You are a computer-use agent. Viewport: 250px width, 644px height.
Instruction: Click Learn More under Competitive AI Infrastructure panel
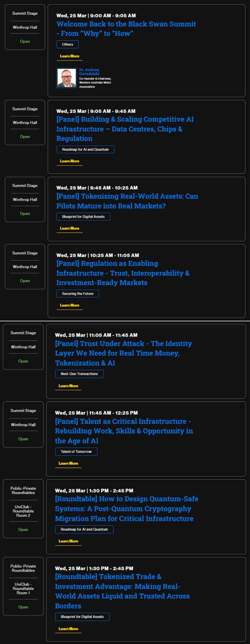point(69,161)
